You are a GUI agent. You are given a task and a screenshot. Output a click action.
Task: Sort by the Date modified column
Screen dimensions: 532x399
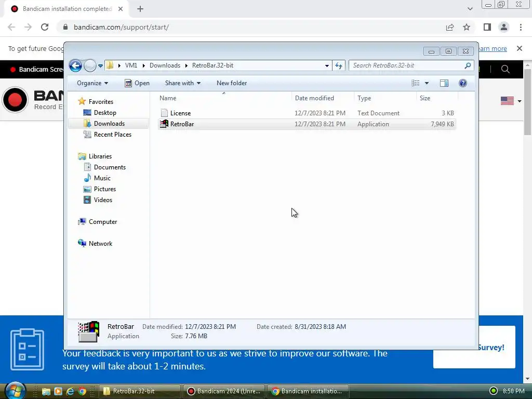[323, 98]
